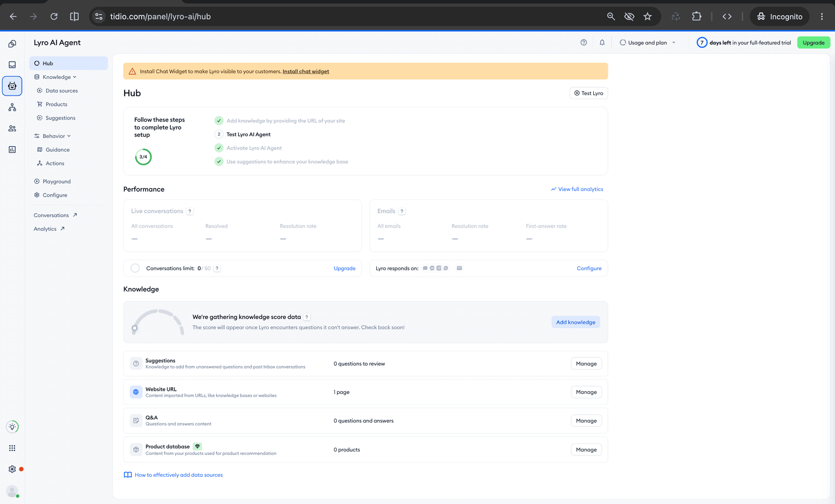
Task: Open View full analytics link
Action: click(577, 189)
